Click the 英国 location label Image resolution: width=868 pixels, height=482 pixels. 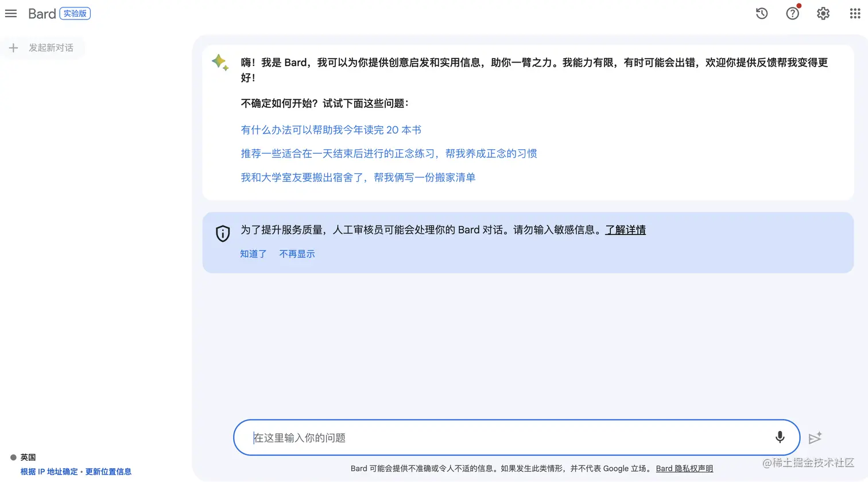(x=28, y=457)
